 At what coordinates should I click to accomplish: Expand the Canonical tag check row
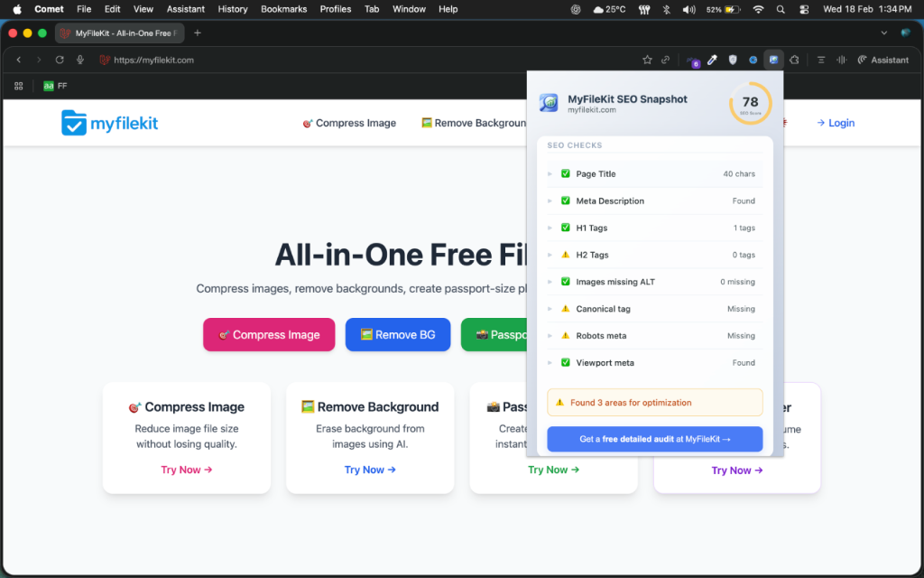(x=655, y=309)
